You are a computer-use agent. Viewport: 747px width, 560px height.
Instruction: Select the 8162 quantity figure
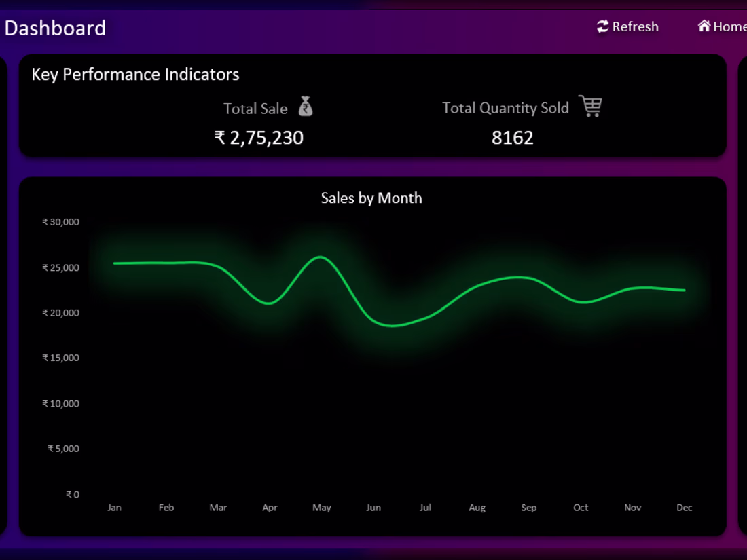513,138
